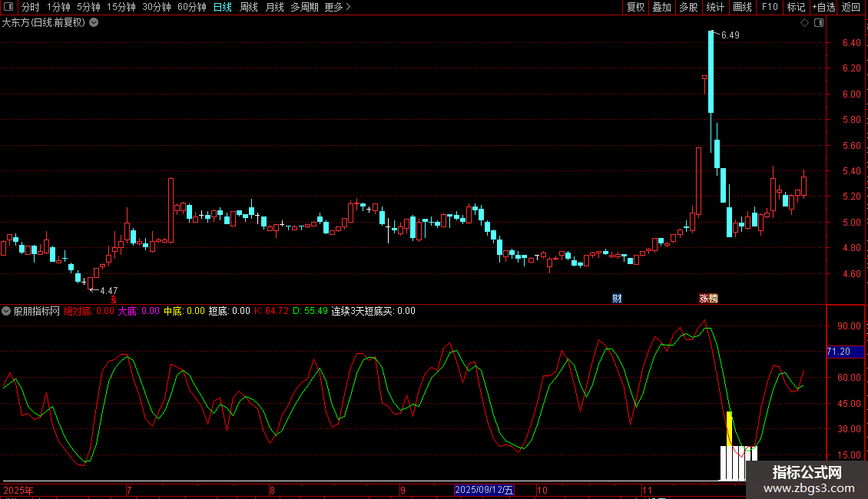Click the 叠加 overlay button
Screen dimensions: 868x499
coord(661,7)
